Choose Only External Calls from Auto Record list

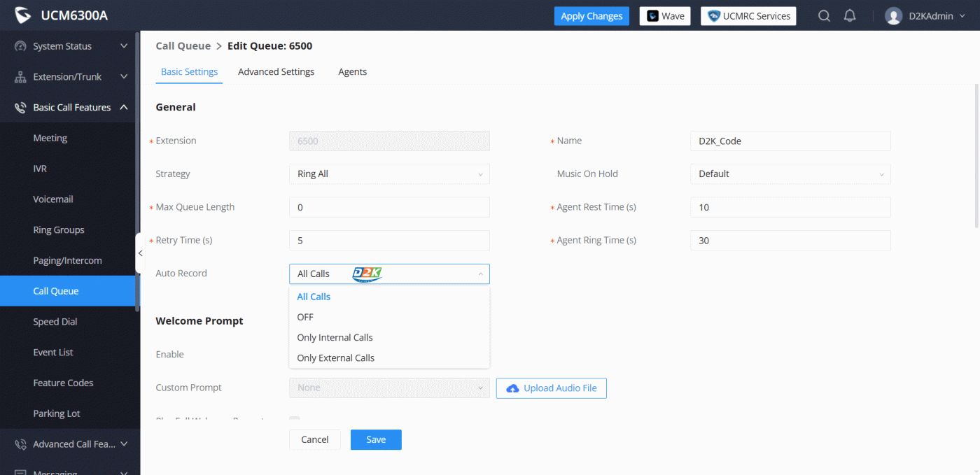coord(336,358)
